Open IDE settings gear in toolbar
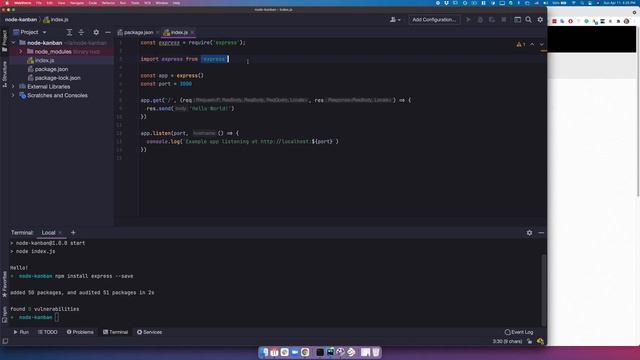Image resolution: width=640 pixels, height=360 pixels. [x=540, y=20]
